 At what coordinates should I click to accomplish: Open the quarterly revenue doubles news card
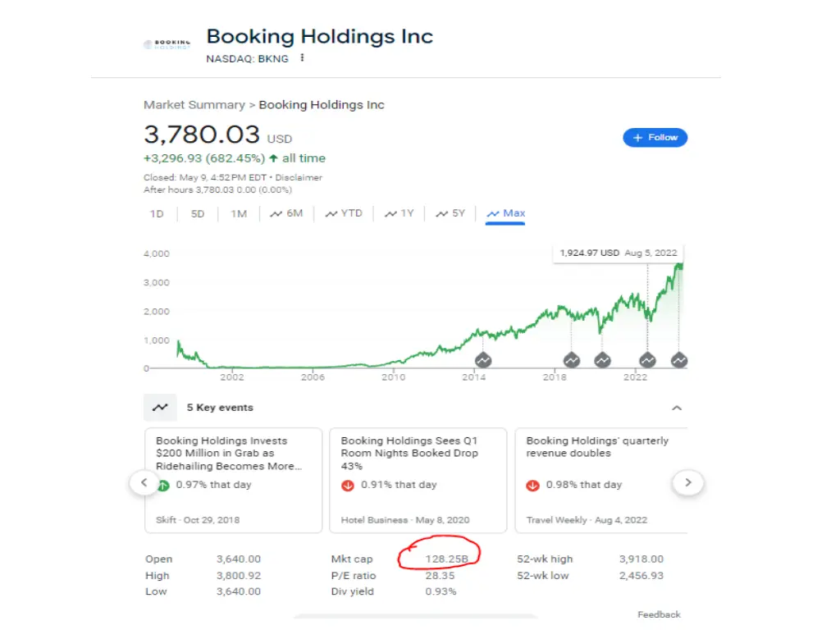coord(601,480)
